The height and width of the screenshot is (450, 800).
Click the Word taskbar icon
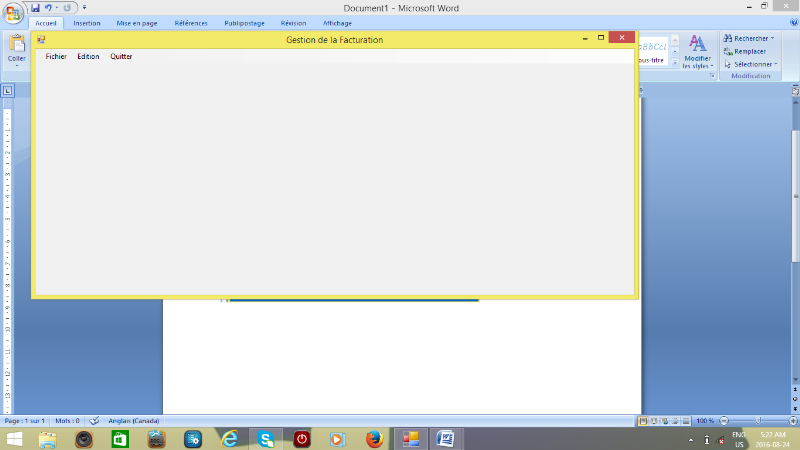tap(445, 439)
